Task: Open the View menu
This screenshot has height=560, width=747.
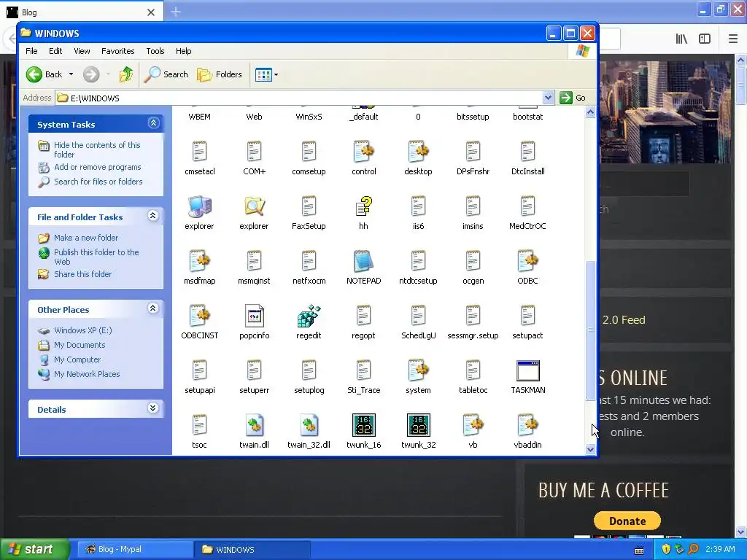Action: click(82, 51)
